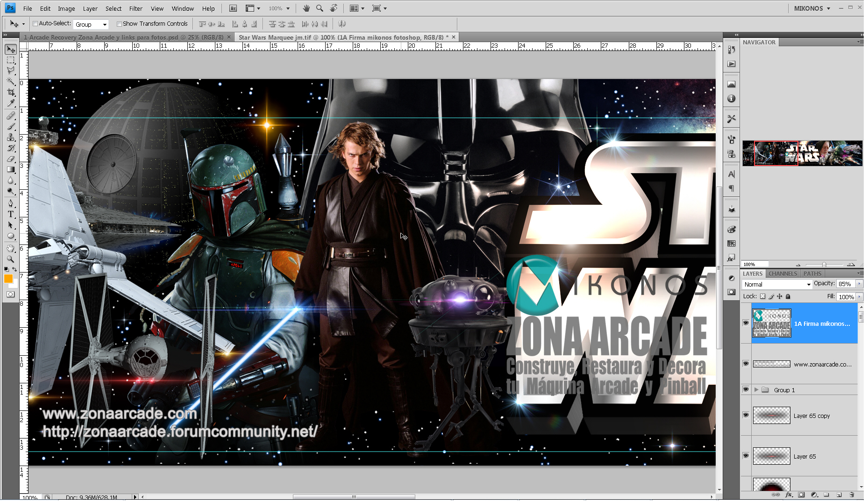Open the Fill slider arrow
This screenshot has width=868, height=503.
[x=859, y=297]
